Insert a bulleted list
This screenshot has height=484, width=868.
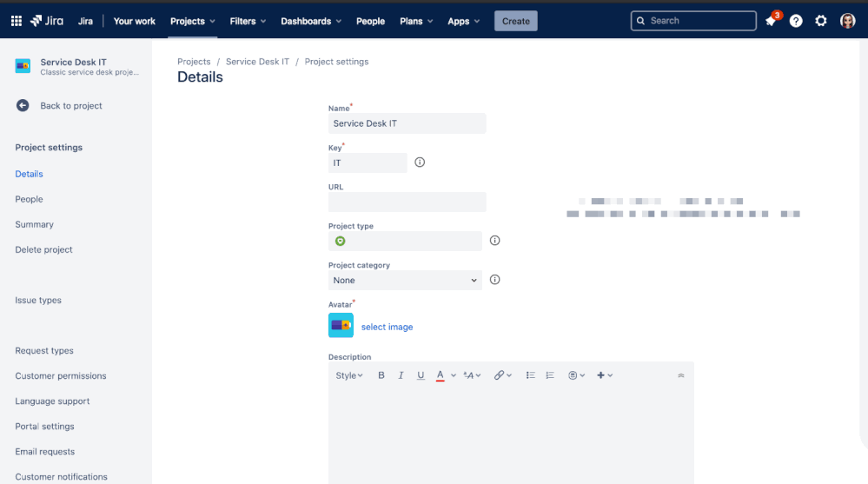530,375
